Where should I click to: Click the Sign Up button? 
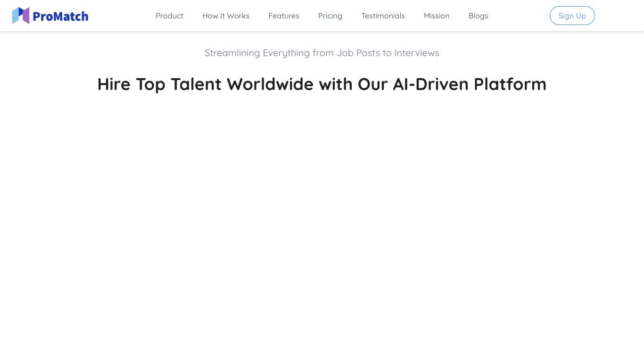click(572, 16)
